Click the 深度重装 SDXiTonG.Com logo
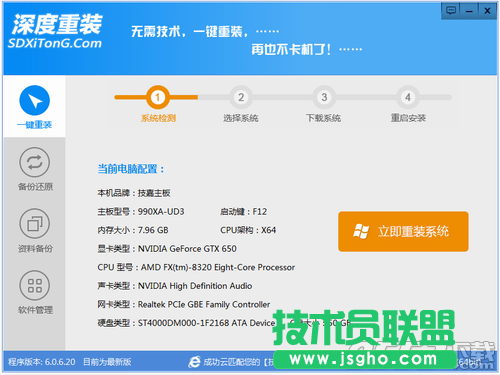The width and height of the screenshot is (500, 375). (x=55, y=32)
